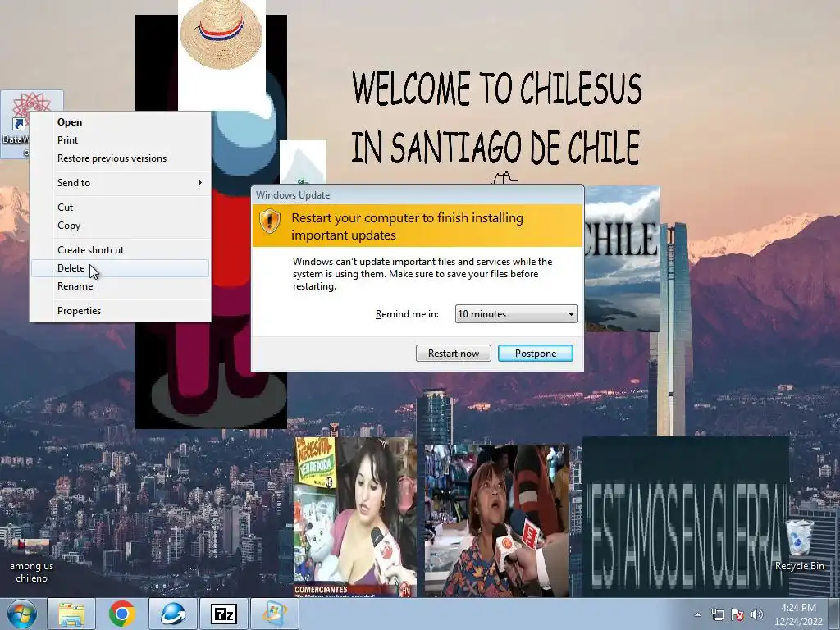Screen dimensions: 840x630
Task: Open Google Chrome from the taskbar
Action: 122,614
